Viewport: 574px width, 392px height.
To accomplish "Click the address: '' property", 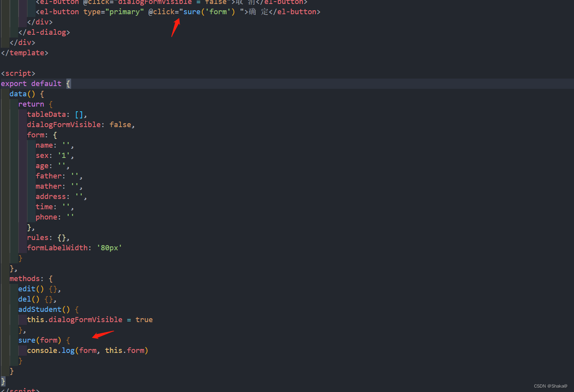I will (61, 197).
